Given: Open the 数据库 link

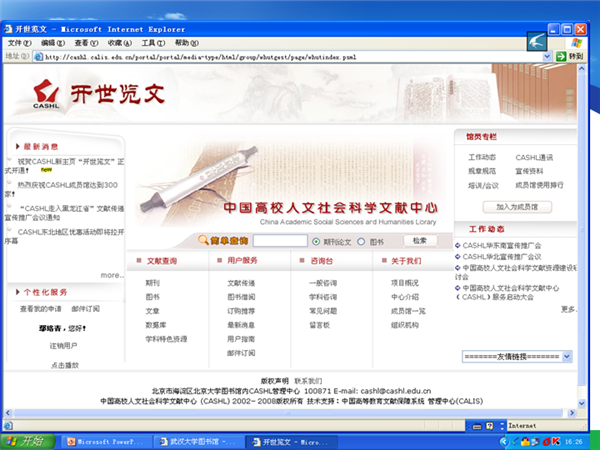Looking at the screenshot, I should click(x=156, y=325).
